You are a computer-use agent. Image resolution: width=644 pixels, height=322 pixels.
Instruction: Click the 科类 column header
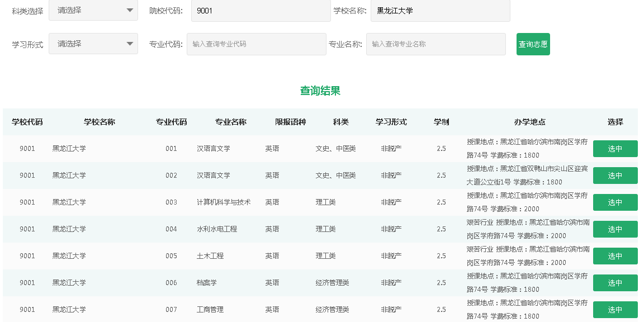tap(340, 122)
